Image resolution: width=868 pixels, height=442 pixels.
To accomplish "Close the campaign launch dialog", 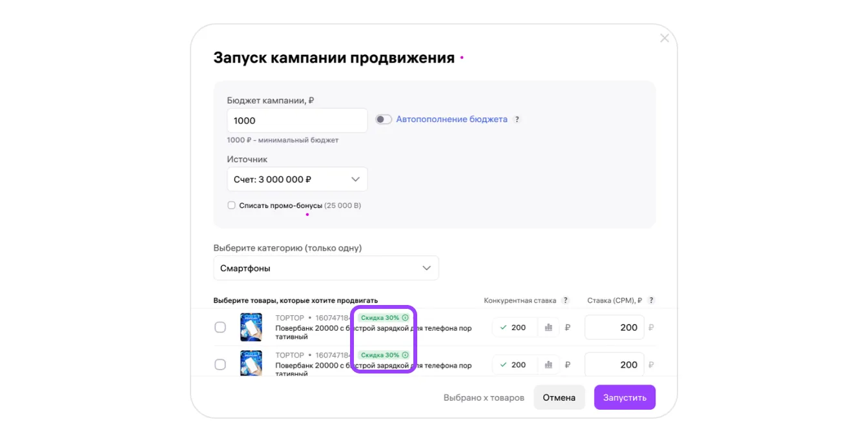I will (x=664, y=38).
